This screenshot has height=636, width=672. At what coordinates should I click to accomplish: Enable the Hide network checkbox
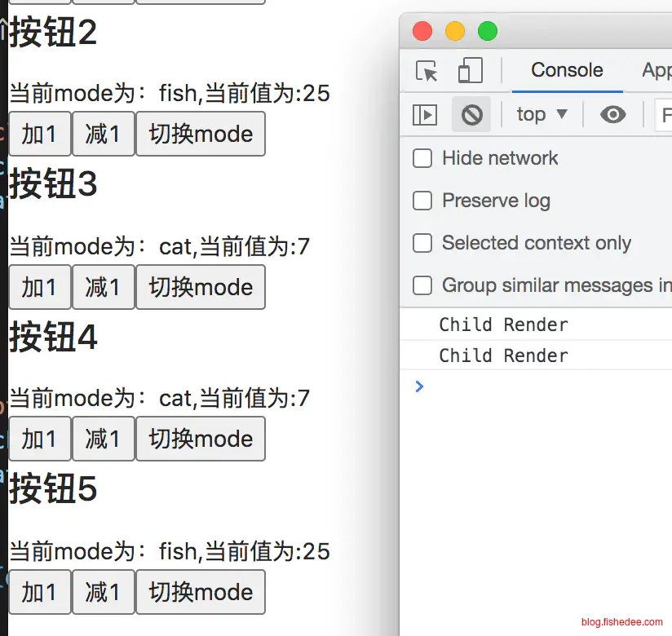coord(422,158)
